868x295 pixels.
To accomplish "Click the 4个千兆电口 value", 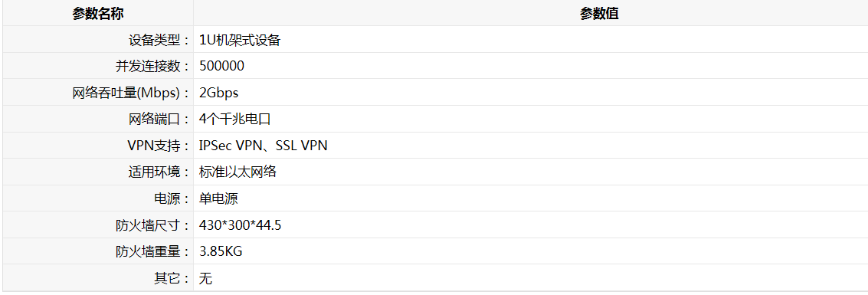I will (234, 119).
